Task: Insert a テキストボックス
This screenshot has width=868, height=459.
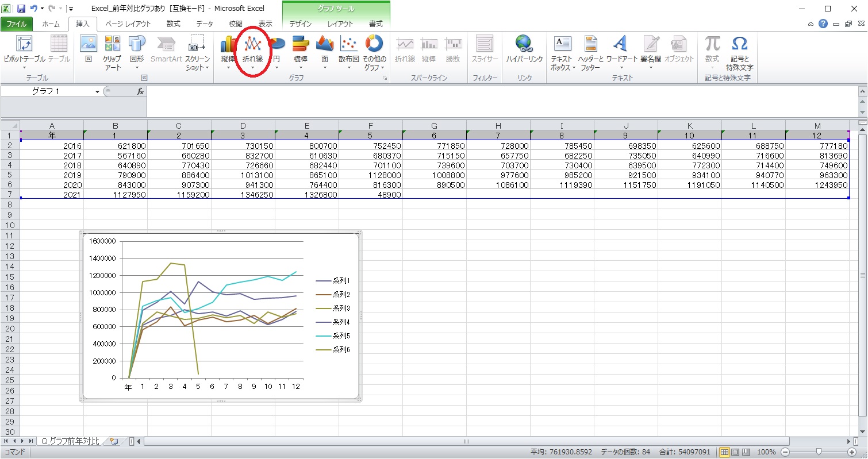Action: pyautogui.click(x=563, y=53)
